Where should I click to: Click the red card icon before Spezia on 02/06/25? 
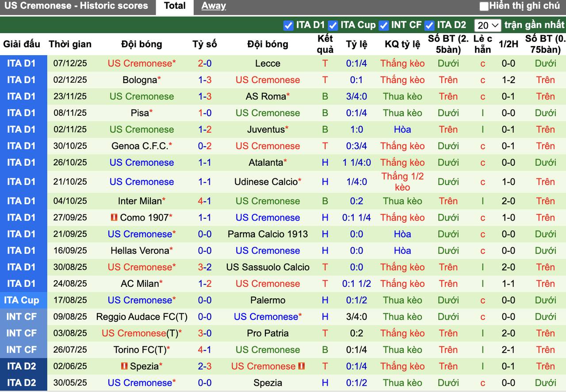click(124, 366)
